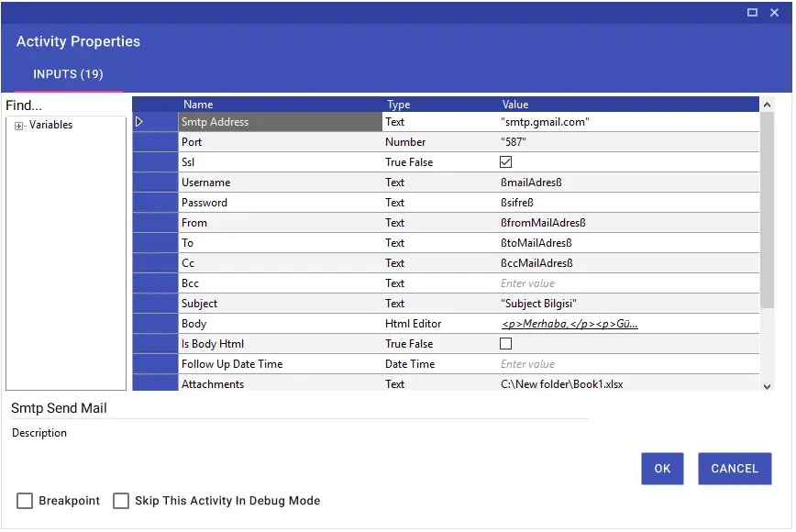Click the scroll up arrow of the inputs grid
The height and width of the screenshot is (532, 796).
tap(767, 105)
